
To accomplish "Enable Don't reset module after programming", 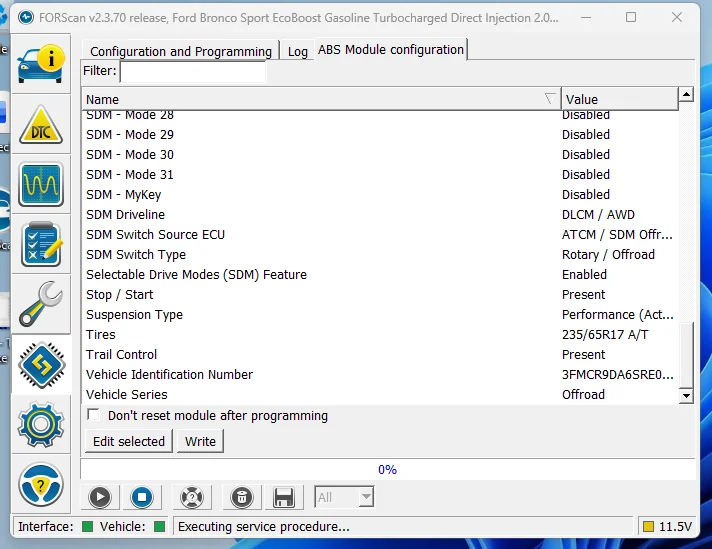I will [x=94, y=415].
